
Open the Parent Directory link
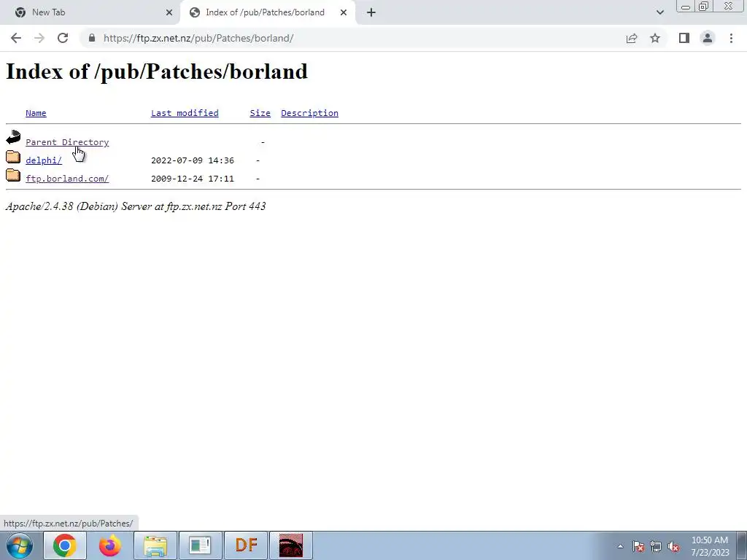click(67, 142)
